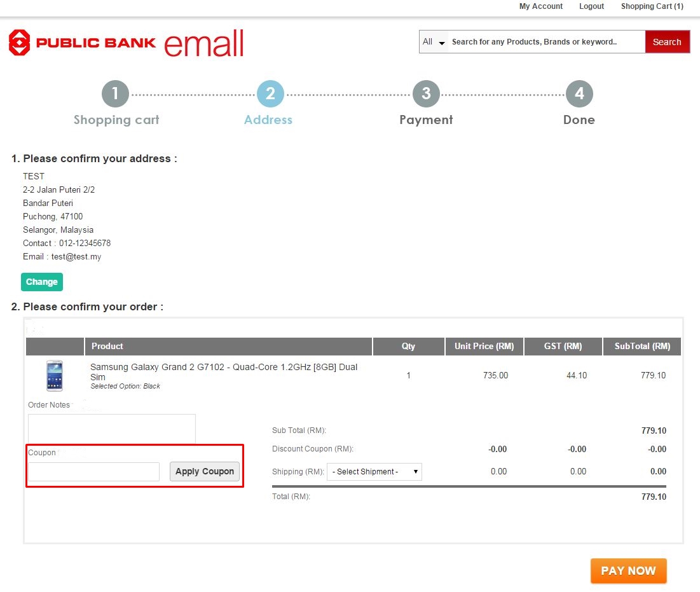Click the Contact 012-12345678 line

point(67,244)
